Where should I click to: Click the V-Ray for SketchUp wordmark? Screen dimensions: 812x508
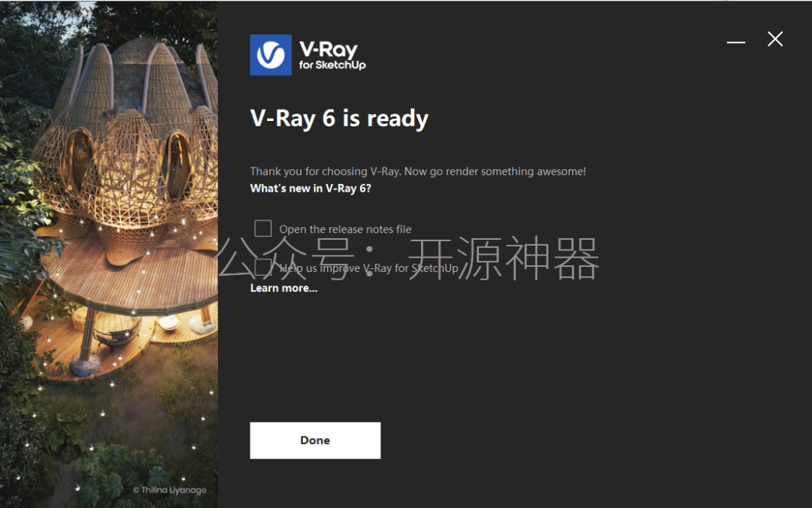332,55
